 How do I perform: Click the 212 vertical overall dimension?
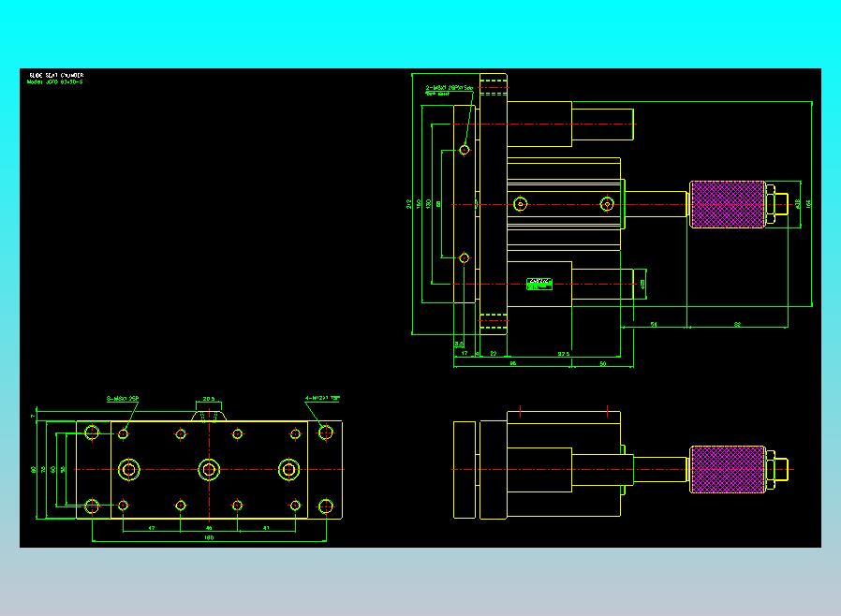tap(408, 204)
